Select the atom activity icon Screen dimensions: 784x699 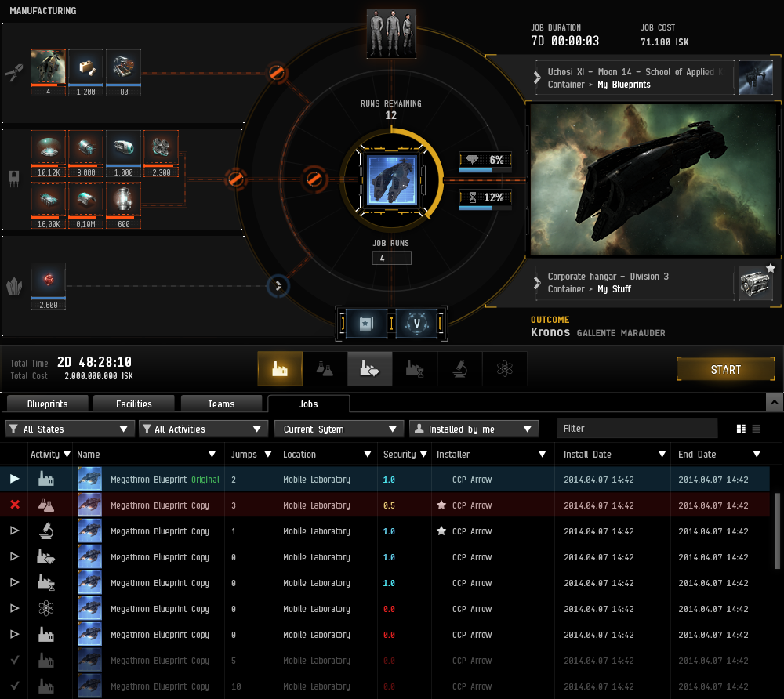(504, 369)
